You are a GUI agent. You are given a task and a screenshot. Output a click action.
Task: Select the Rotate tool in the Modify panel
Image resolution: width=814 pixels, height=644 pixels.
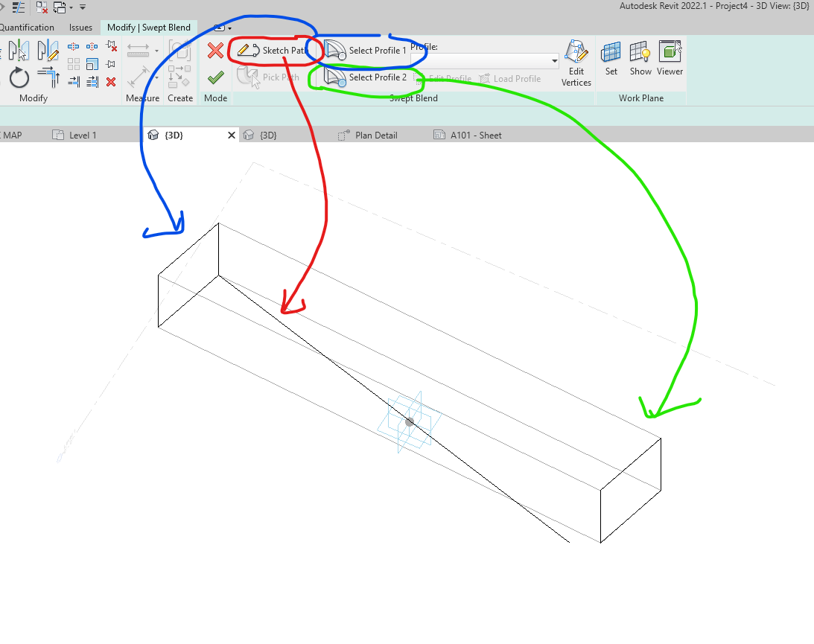tap(19, 78)
